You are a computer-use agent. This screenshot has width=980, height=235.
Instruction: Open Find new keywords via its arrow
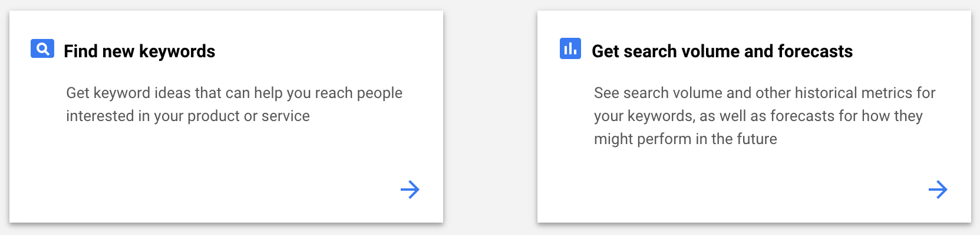[x=410, y=190]
